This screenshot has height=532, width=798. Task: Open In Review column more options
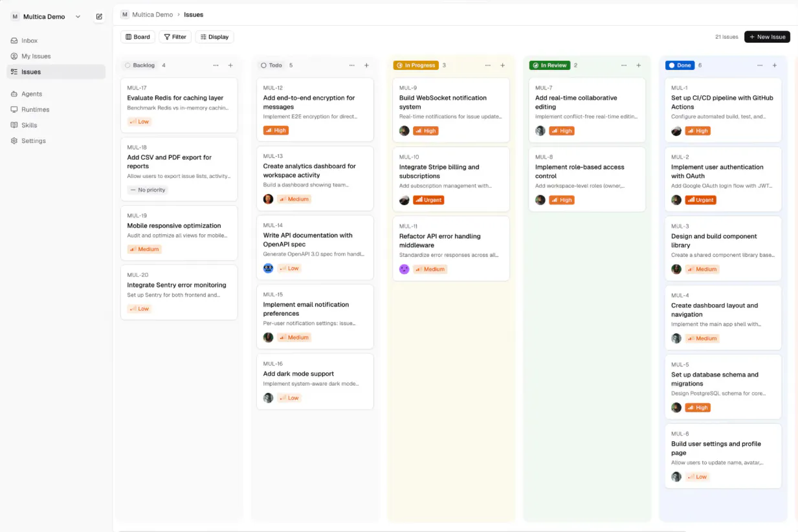coord(624,65)
